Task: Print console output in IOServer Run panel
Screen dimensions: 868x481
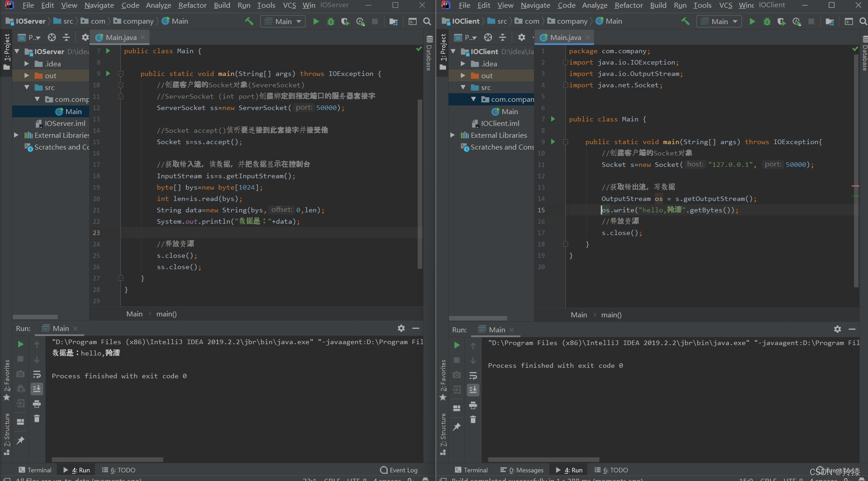Action: [x=37, y=404]
